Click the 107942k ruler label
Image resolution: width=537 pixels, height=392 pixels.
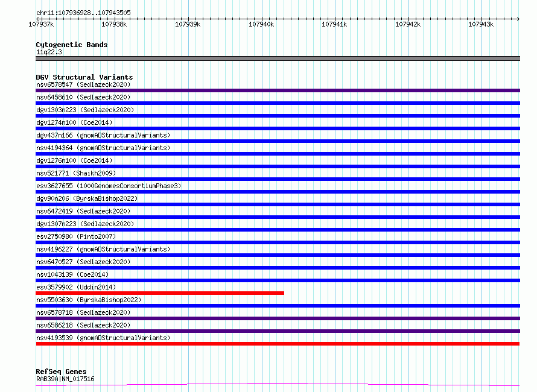[408, 24]
